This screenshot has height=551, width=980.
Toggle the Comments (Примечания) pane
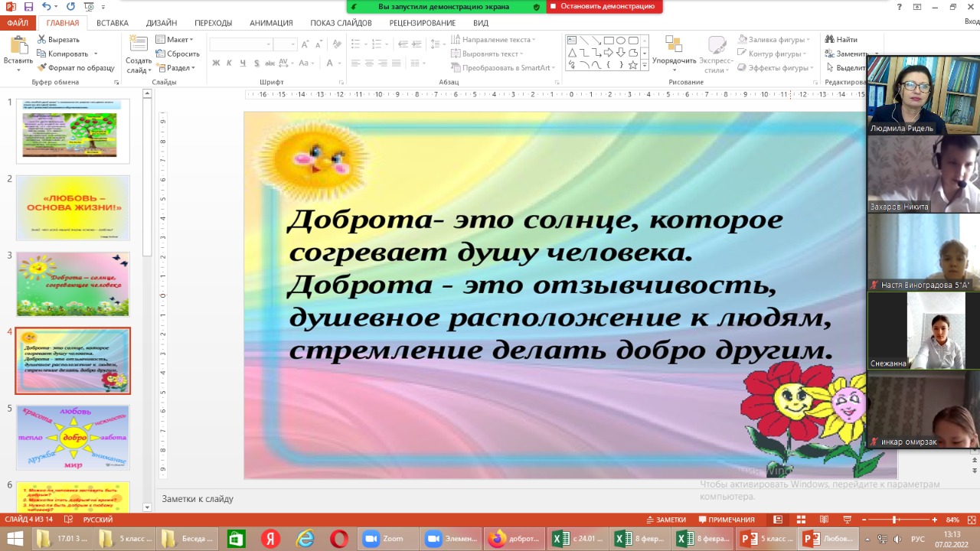point(726,520)
